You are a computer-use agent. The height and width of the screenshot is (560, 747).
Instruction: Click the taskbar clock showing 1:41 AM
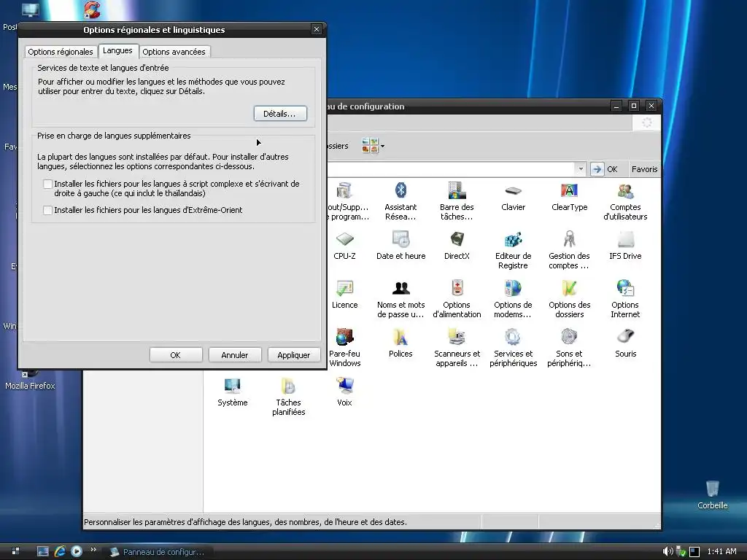click(x=721, y=551)
